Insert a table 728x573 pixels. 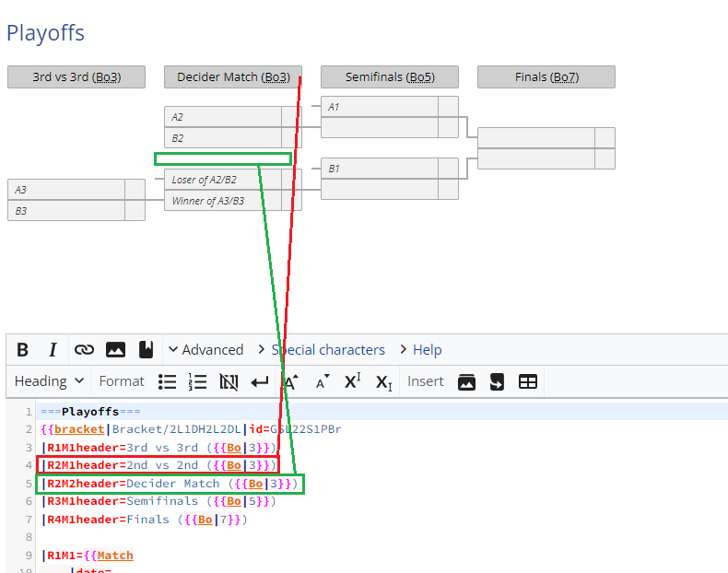click(x=528, y=381)
